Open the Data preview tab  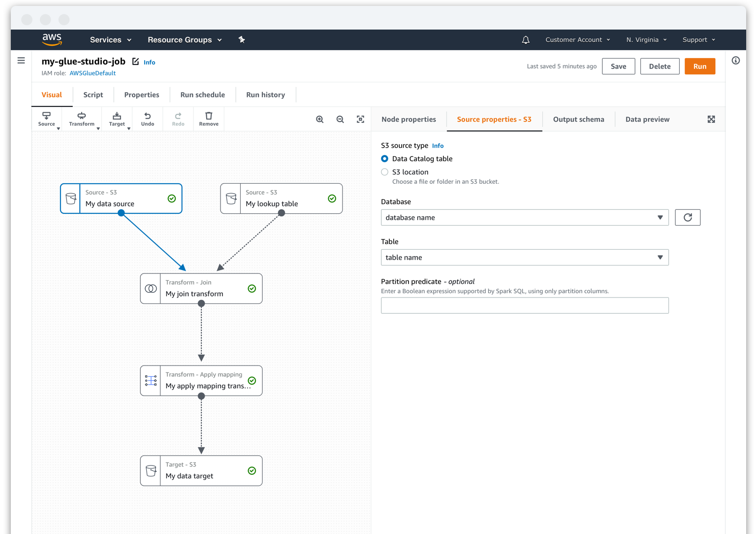click(648, 119)
